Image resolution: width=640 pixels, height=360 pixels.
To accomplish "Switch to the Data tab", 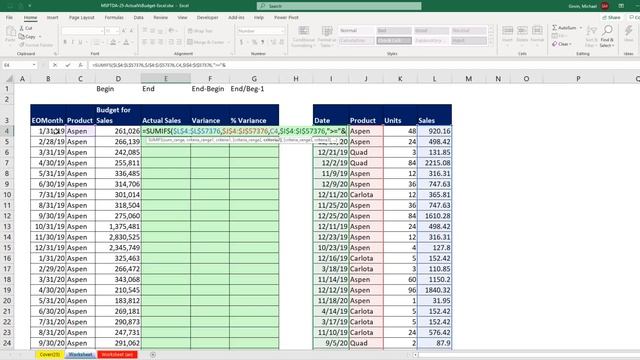I will [138, 18].
